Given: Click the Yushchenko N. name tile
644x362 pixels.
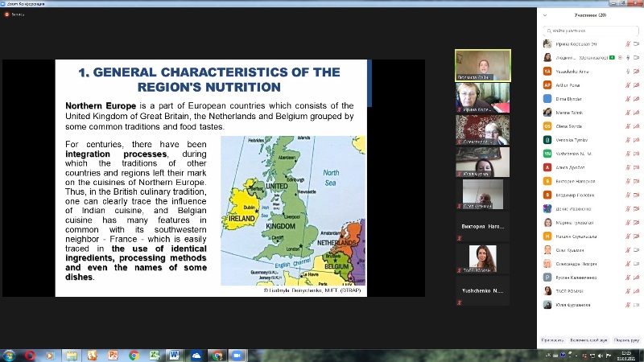Looking at the screenshot, I should click(483, 290).
